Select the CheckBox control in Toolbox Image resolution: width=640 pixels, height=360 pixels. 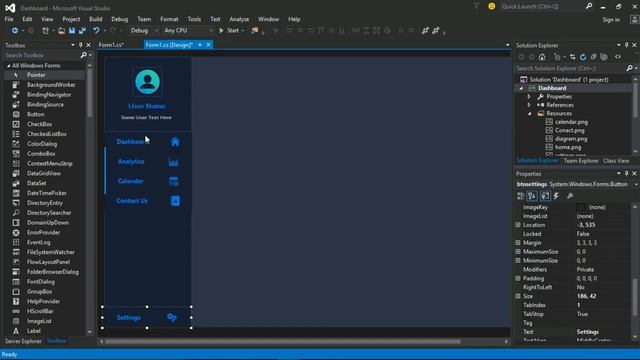pyautogui.click(x=39, y=124)
